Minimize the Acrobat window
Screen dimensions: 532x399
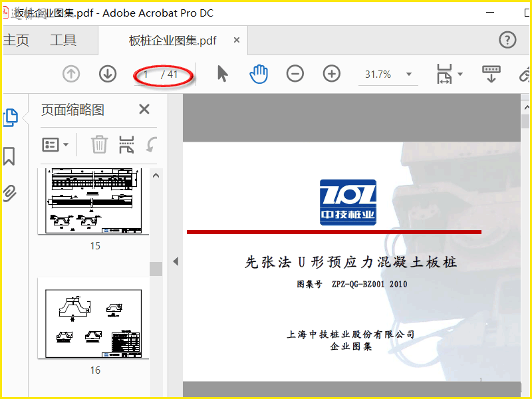(490, 12)
